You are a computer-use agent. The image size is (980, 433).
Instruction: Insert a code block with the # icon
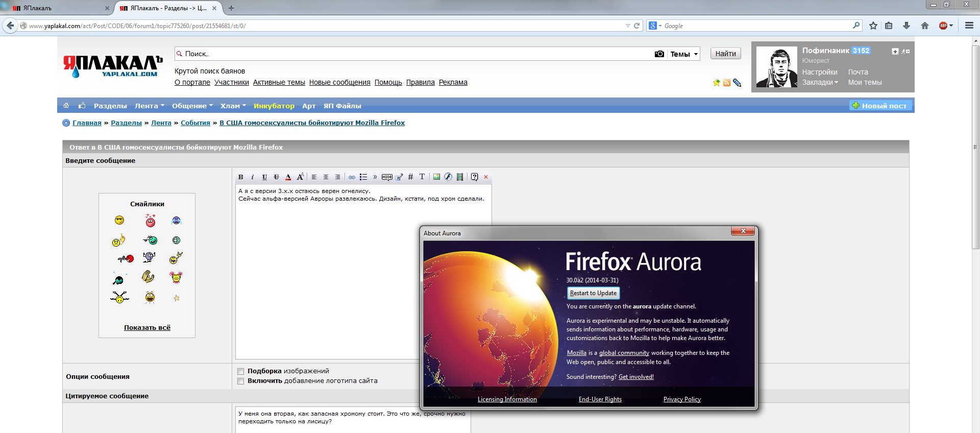coord(410,177)
